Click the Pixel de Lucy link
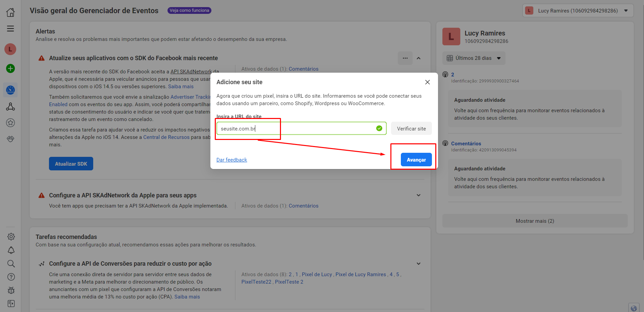Viewport: 644px width, 312px height. 317,274
